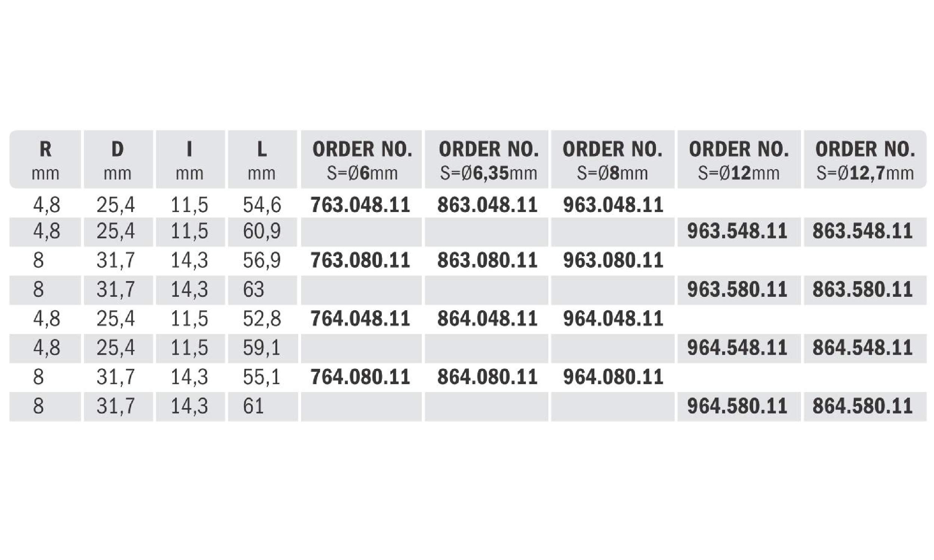Click the D mm column header
The height and width of the screenshot is (560, 934).
[118, 159]
